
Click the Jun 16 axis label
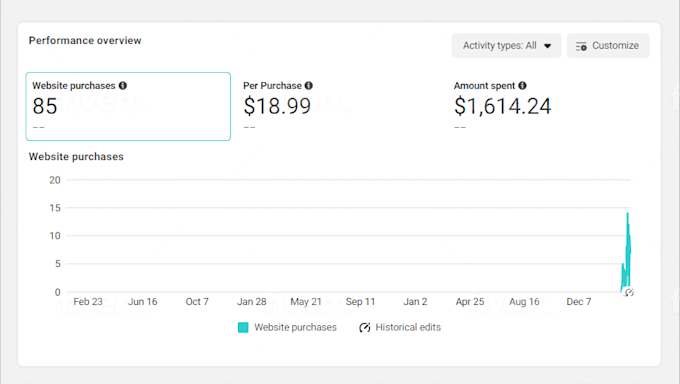(143, 302)
